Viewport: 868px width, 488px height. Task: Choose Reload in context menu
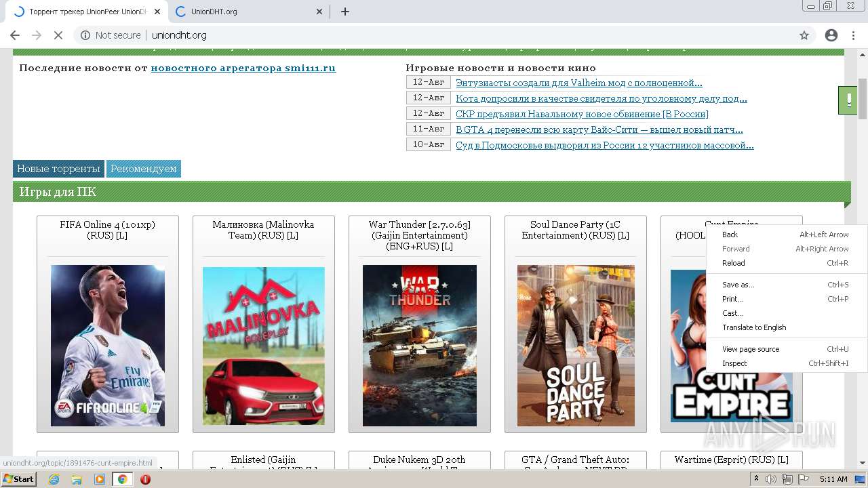pyautogui.click(x=786, y=263)
